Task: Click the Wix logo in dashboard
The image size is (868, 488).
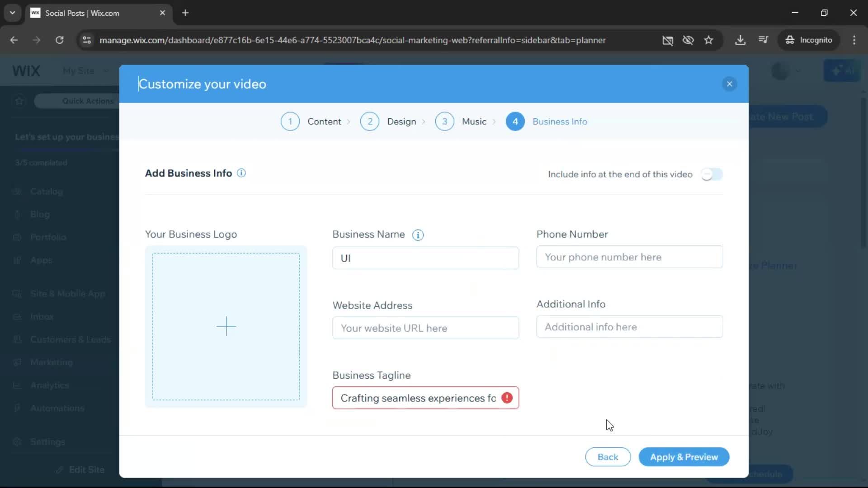Action: (26, 71)
